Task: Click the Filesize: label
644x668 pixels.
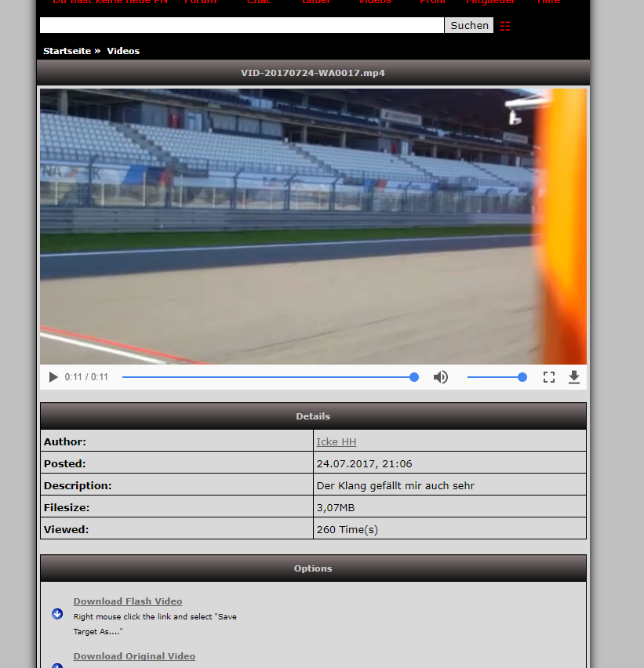Action: [x=67, y=508]
